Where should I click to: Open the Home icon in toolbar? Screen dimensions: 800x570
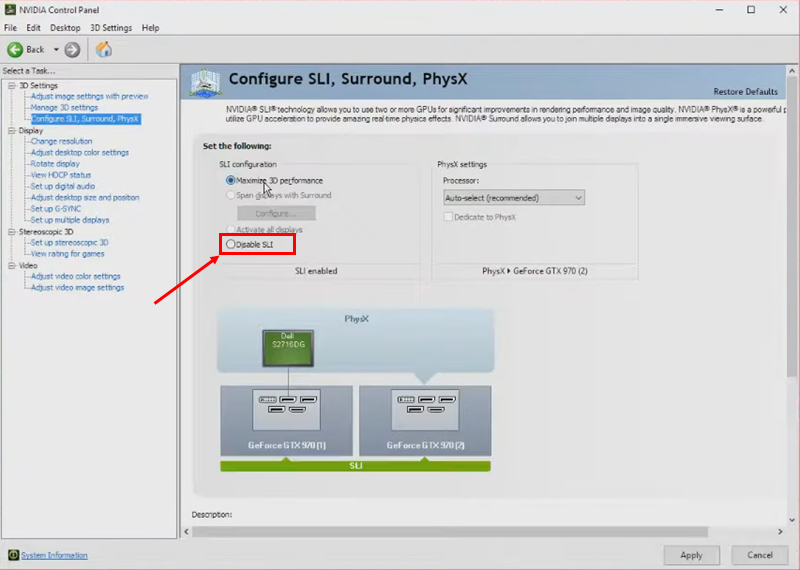[104, 49]
